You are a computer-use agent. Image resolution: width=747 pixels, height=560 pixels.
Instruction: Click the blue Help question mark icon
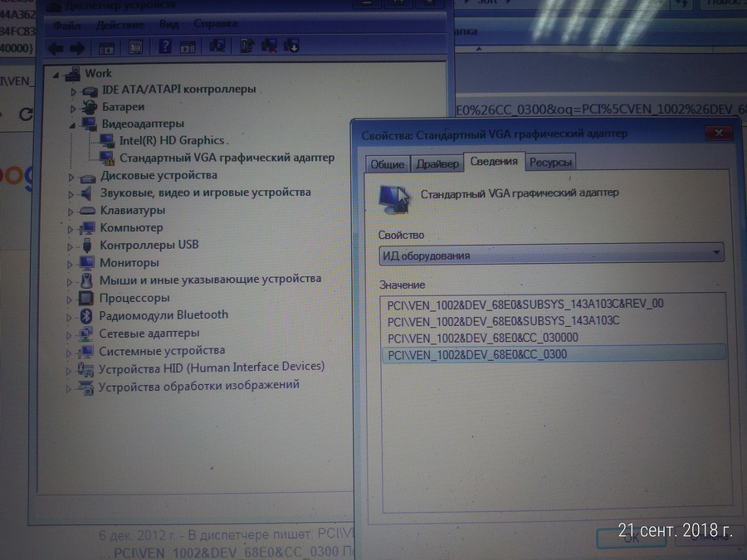click(x=165, y=46)
